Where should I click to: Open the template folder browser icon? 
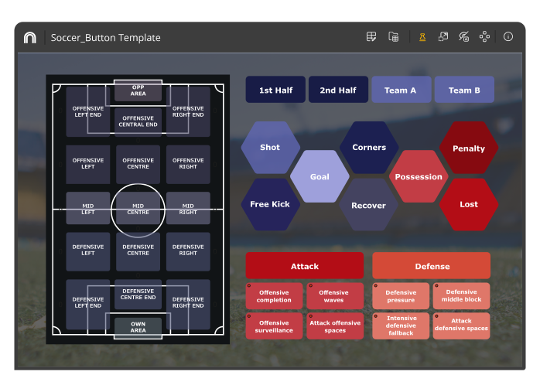pyautogui.click(x=393, y=36)
